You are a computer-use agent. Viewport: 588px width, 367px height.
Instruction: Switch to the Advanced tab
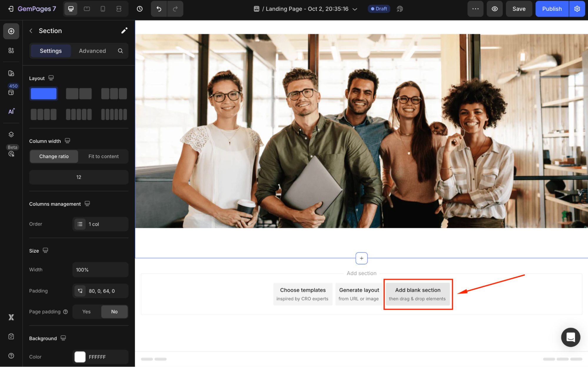[92, 51]
